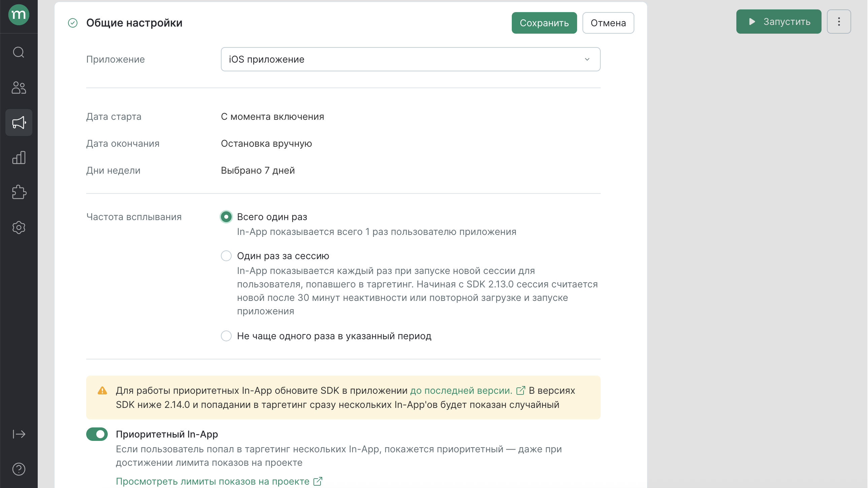Open search from the sidebar
868x488 pixels.
(19, 52)
